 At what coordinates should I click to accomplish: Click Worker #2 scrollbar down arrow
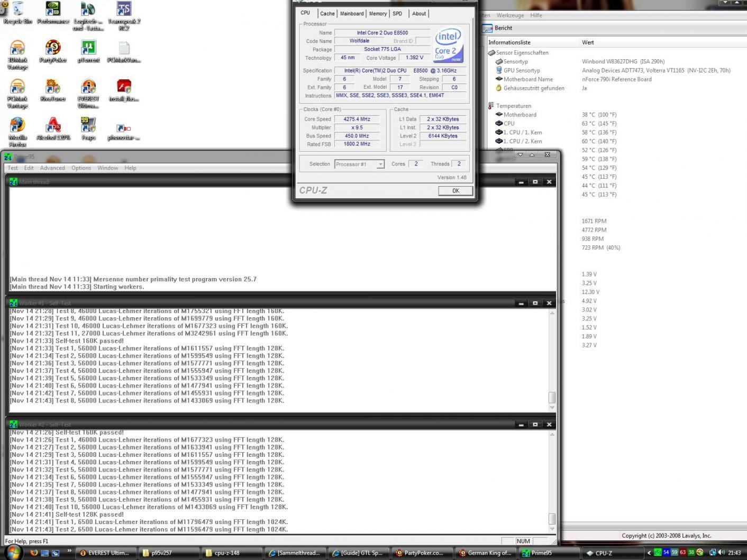click(x=552, y=529)
